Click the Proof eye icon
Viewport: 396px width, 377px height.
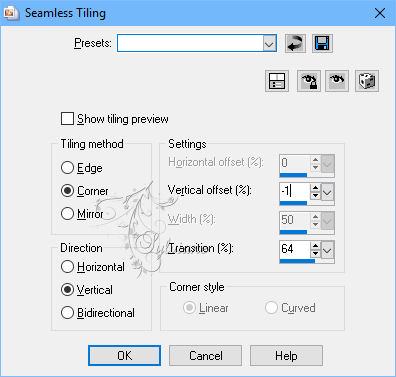[337, 81]
